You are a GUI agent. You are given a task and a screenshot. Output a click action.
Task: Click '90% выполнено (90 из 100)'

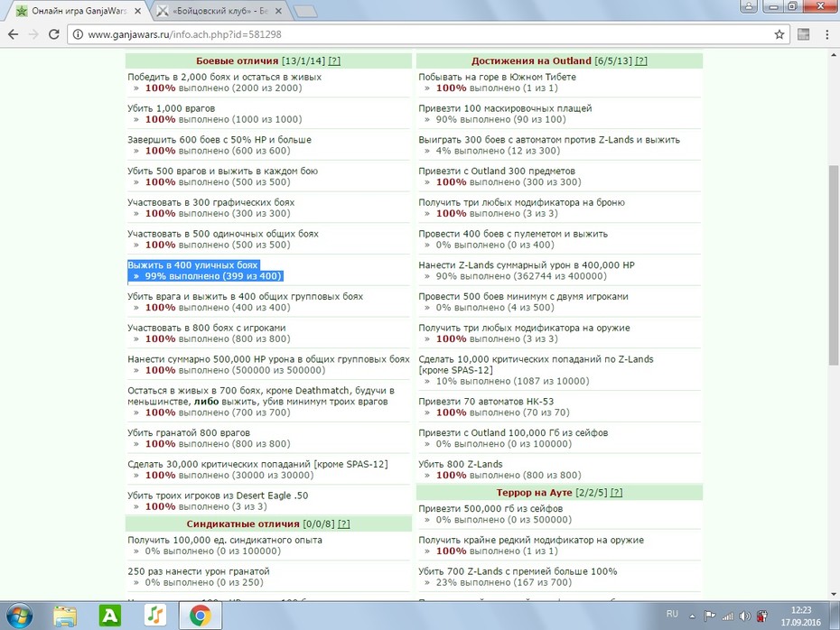coord(501,119)
